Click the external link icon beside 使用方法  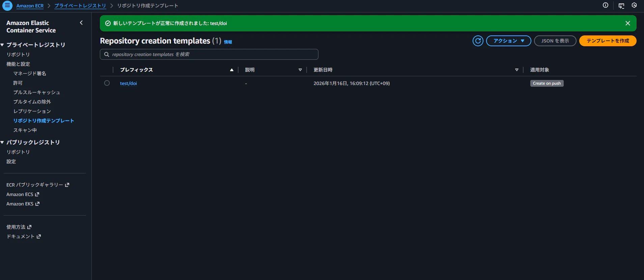click(x=29, y=227)
